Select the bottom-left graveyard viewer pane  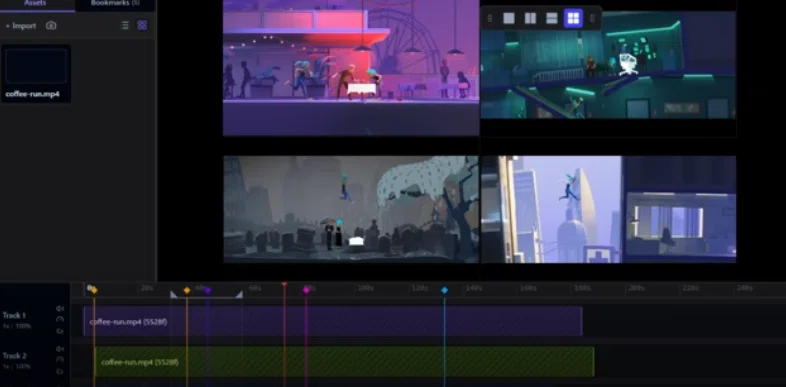click(351, 209)
